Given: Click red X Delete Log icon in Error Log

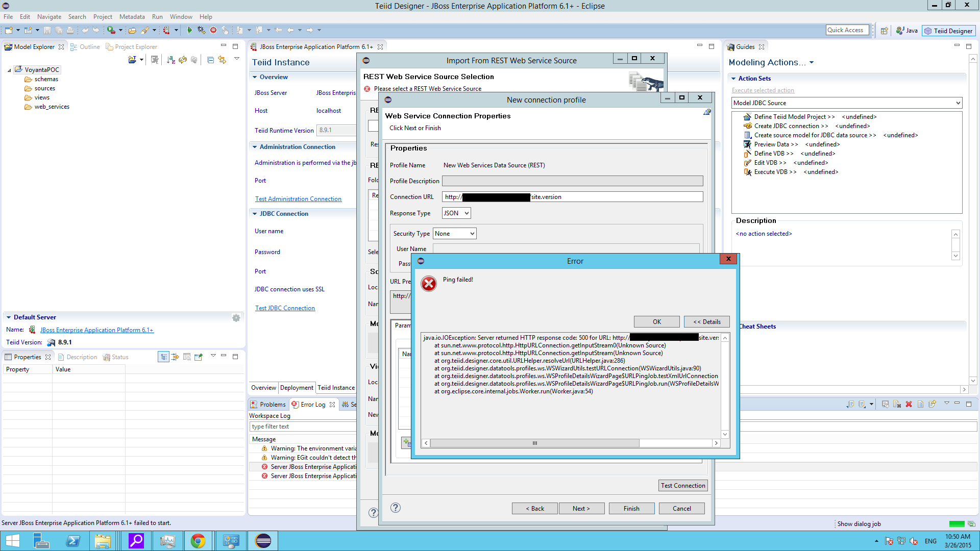Looking at the screenshot, I should coord(909,404).
